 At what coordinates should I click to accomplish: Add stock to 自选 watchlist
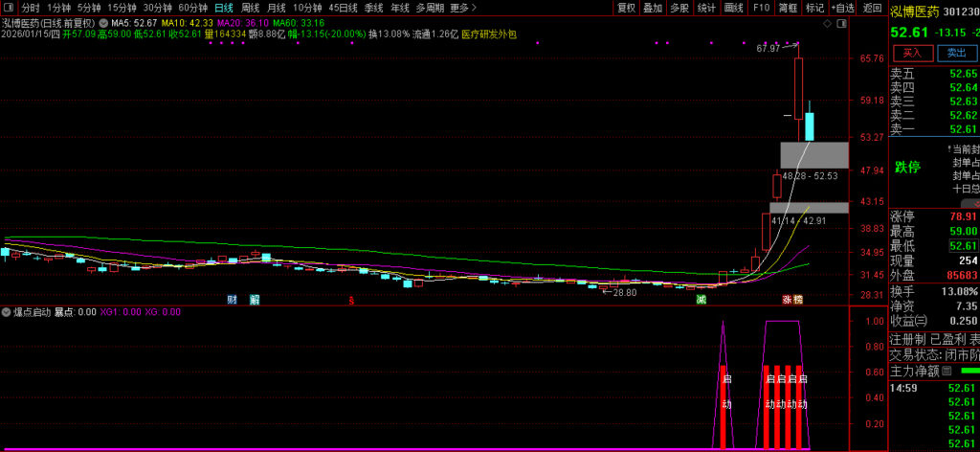point(842,8)
